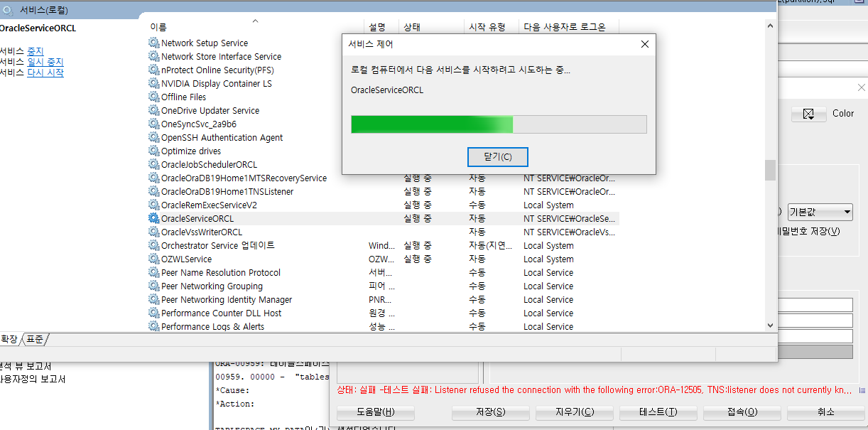Sort services by the 이름 column header

coord(254,27)
